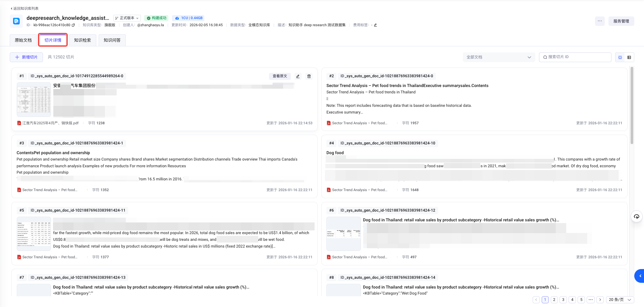Go to page 2
Screen dimensions: 644x307
pyautogui.click(x=554, y=300)
